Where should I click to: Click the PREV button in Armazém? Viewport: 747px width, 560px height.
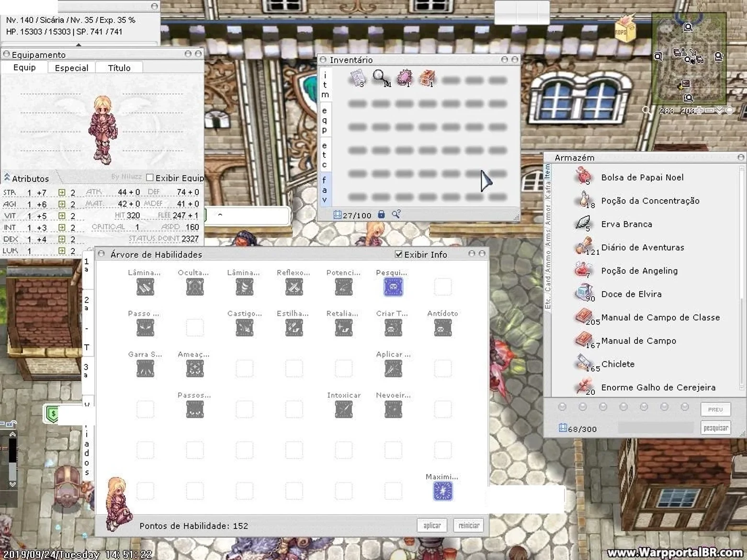[x=715, y=409]
